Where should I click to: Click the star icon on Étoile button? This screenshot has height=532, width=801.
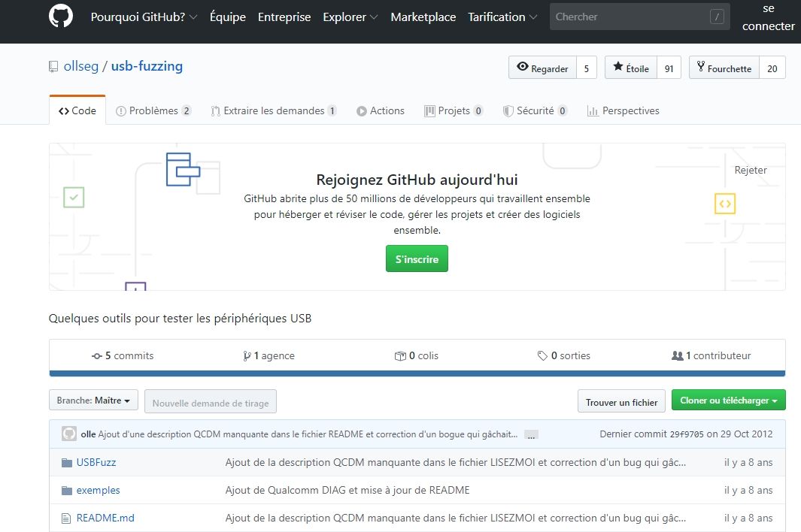point(618,67)
